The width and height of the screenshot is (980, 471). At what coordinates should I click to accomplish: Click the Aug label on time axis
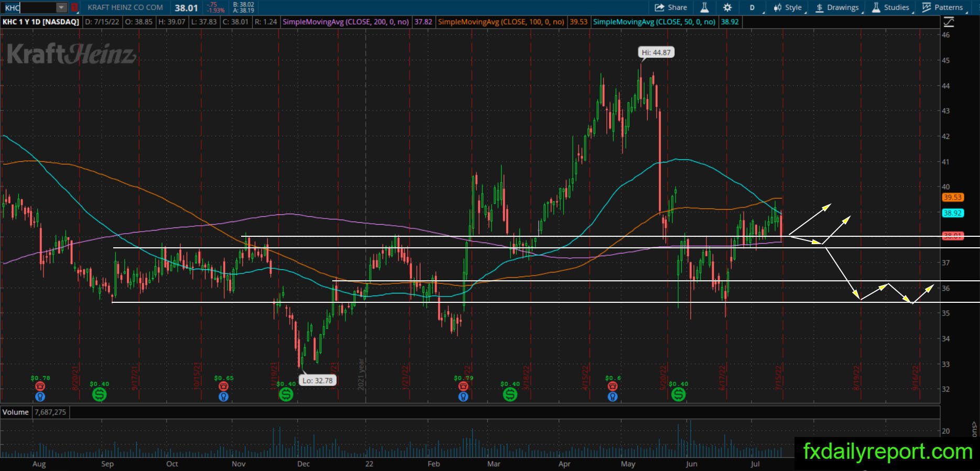pos(39,464)
